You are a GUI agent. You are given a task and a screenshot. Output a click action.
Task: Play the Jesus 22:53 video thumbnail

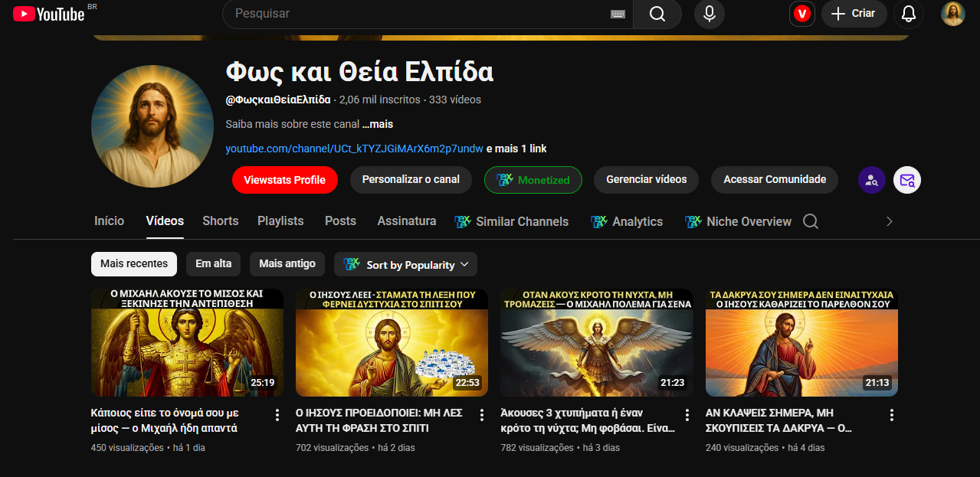click(x=392, y=342)
